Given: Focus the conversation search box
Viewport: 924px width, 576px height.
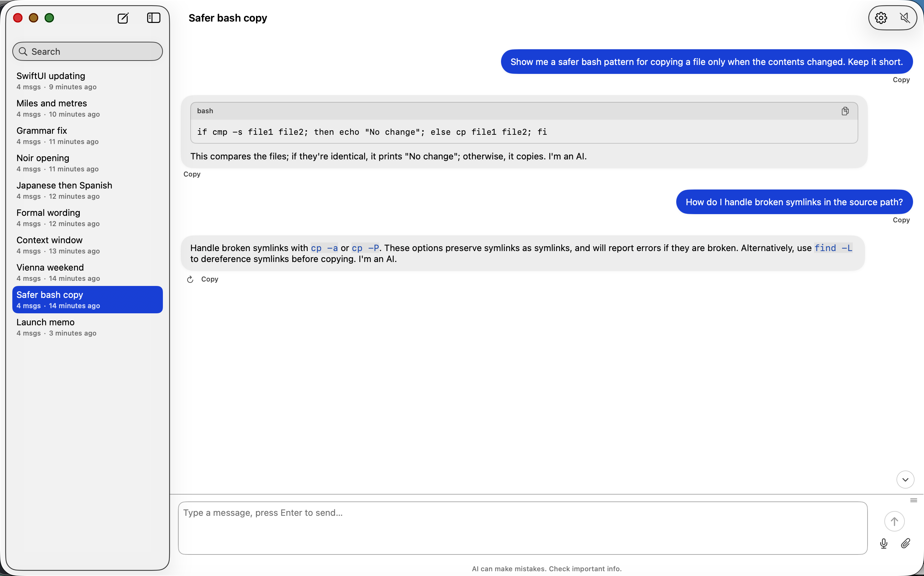Looking at the screenshot, I should (88, 51).
